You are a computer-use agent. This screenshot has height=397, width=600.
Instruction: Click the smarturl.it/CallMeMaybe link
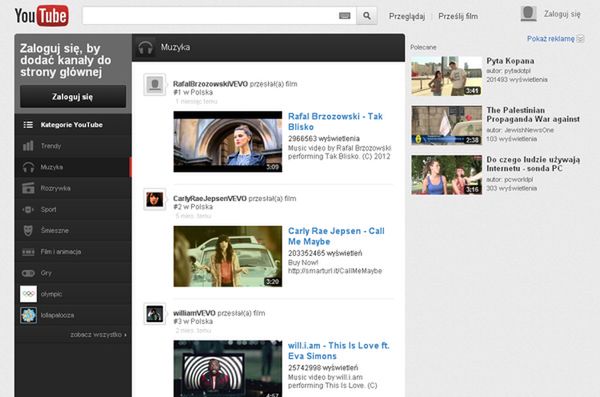[x=335, y=271]
